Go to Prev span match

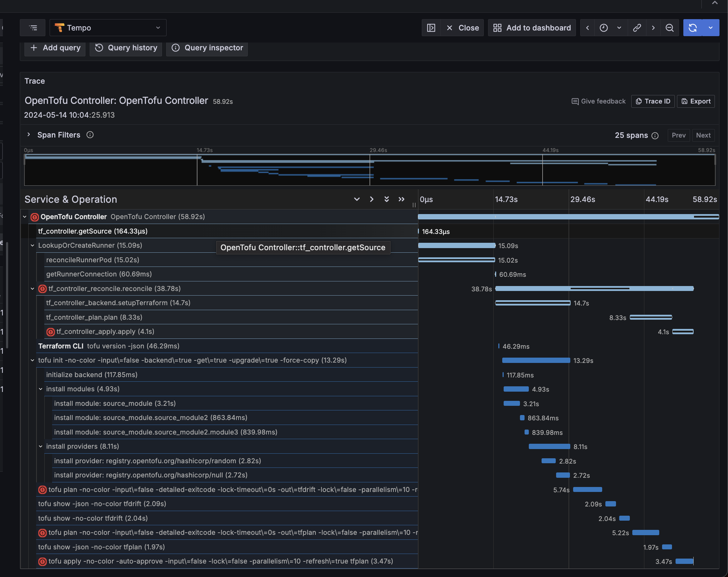[678, 135]
